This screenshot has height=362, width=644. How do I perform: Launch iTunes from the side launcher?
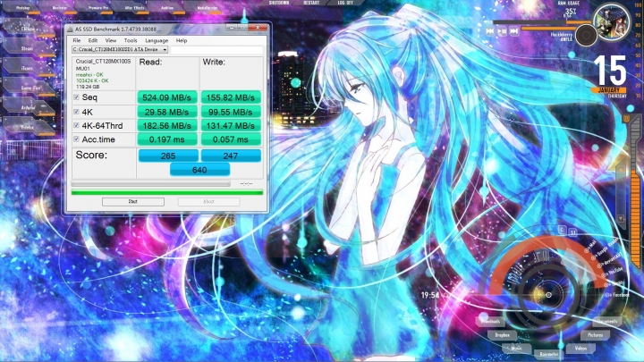[28, 68]
